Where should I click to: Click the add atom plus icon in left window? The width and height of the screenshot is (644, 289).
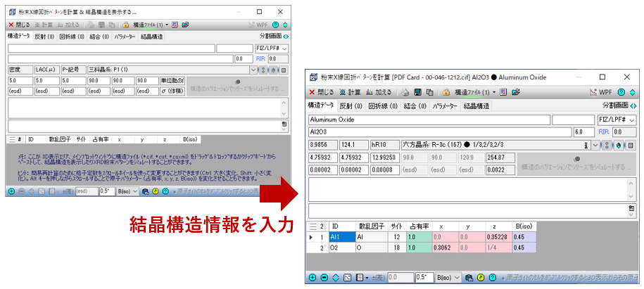pyautogui.click(x=11, y=191)
